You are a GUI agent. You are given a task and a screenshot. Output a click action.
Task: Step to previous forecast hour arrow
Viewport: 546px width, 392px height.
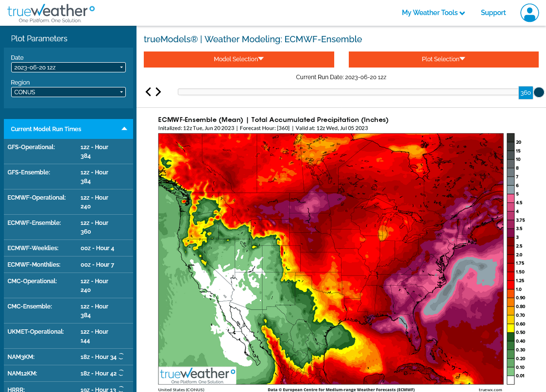tap(148, 92)
